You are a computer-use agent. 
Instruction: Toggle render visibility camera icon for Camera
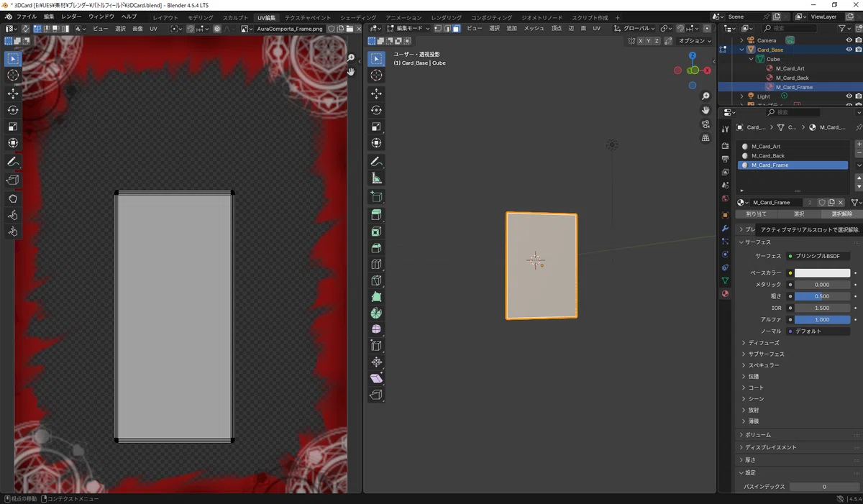point(859,40)
